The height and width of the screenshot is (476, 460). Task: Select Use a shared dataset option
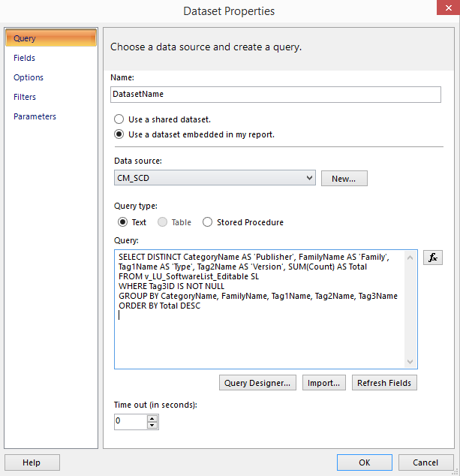tap(119, 119)
